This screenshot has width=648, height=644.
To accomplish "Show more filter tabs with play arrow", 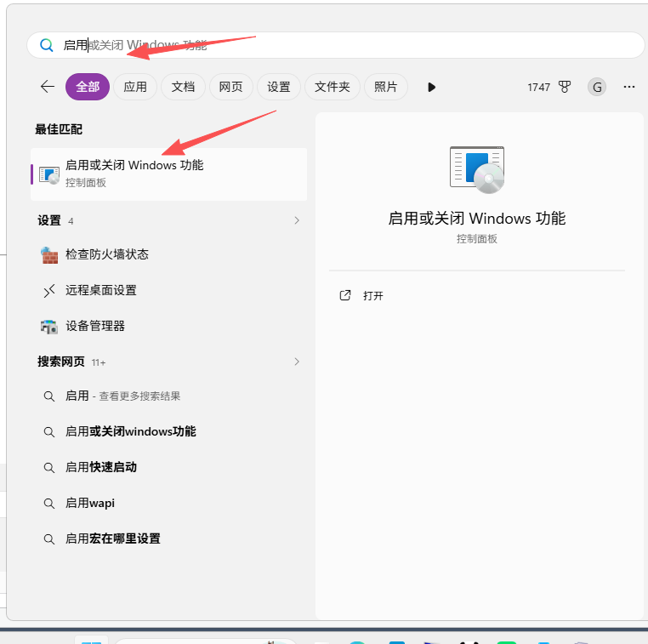I will coord(431,88).
